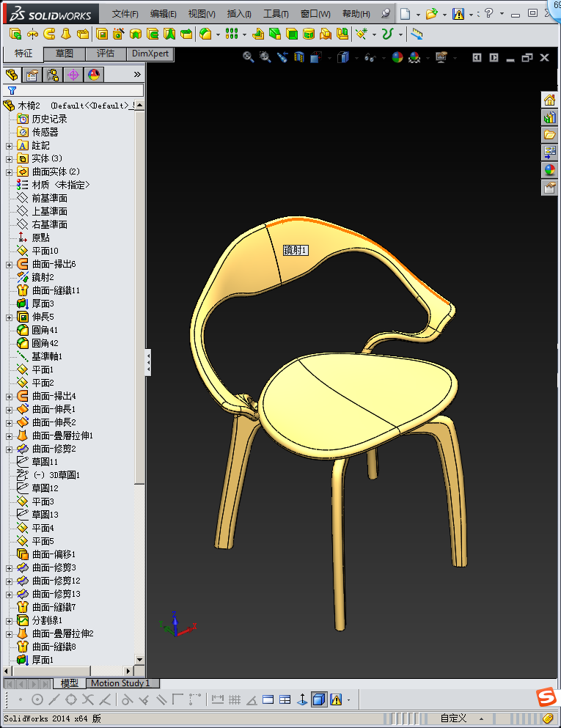Click the Section View icon

click(x=299, y=57)
